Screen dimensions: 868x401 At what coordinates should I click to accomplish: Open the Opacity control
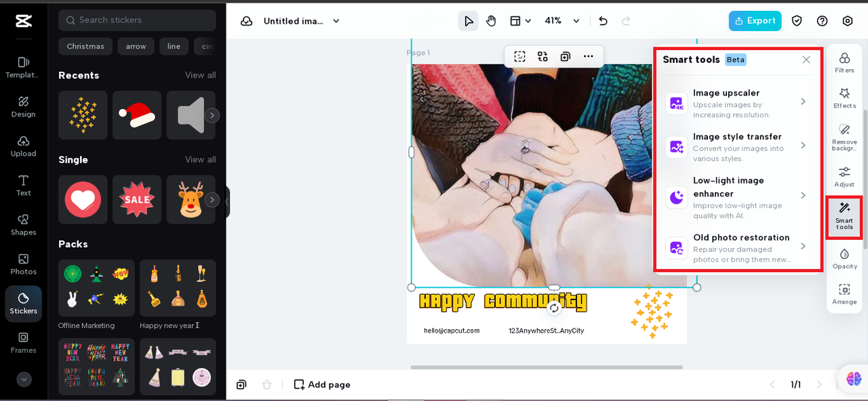tap(844, 258)
